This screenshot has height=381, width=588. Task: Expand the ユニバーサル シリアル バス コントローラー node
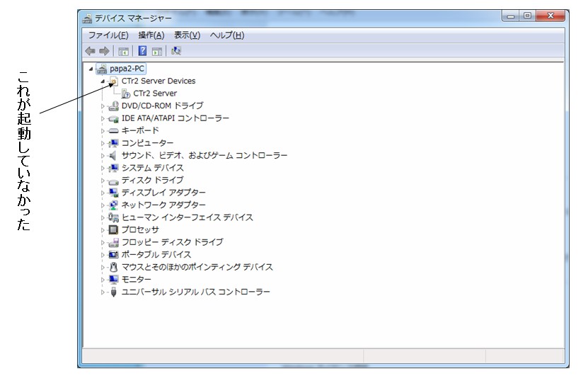pyautogui.click(x=103, y=292)
